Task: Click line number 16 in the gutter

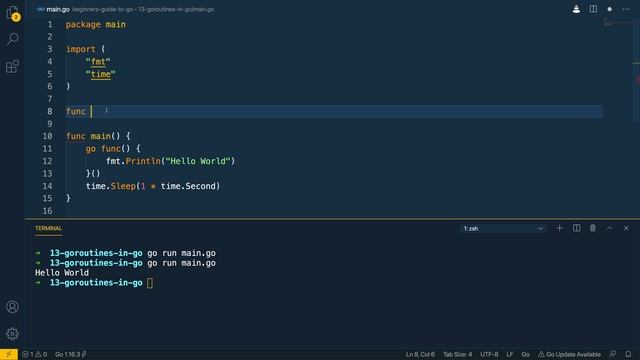Action: pos(47,211)
